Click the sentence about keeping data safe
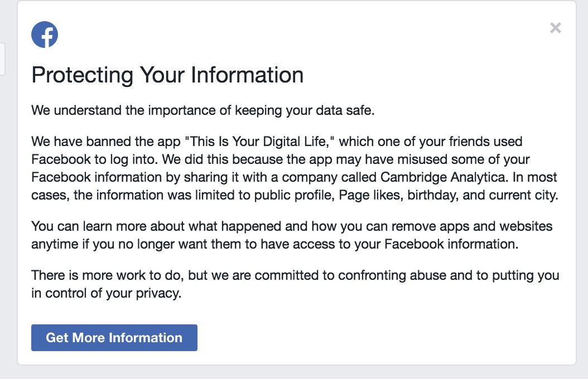588x379 pixels. (x=203, y=110)
